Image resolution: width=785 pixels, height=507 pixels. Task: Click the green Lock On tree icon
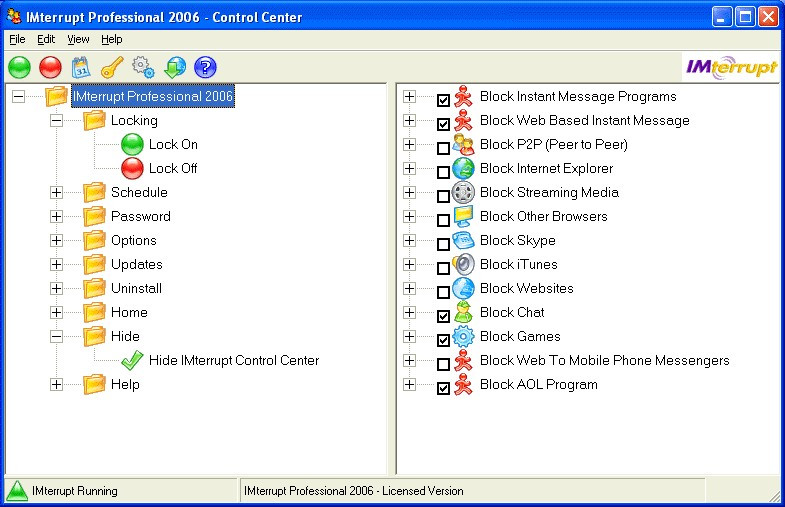(132, 145)
